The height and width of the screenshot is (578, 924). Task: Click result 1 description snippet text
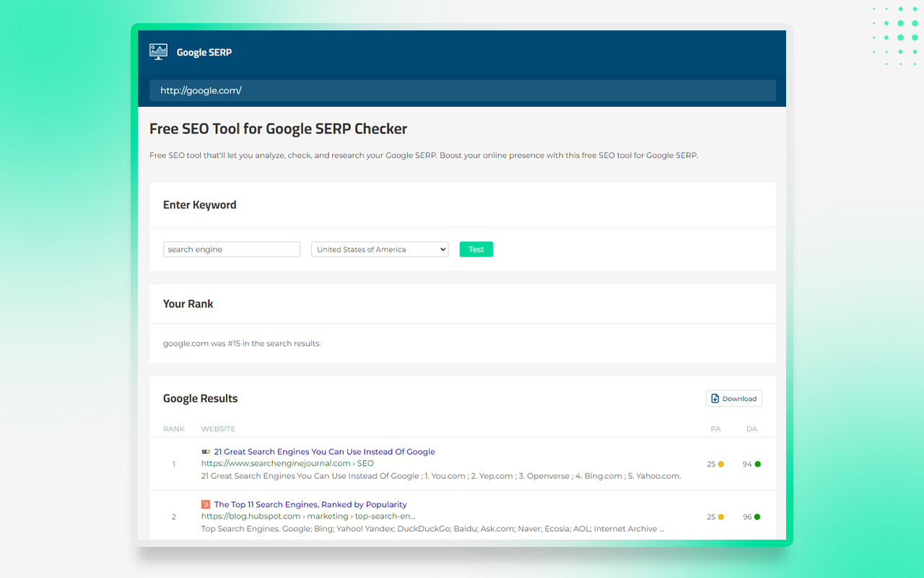(441, 476)
